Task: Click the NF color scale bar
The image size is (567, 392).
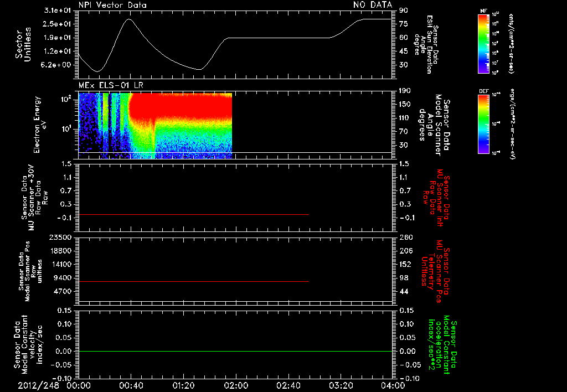Action: coord(483,44)
